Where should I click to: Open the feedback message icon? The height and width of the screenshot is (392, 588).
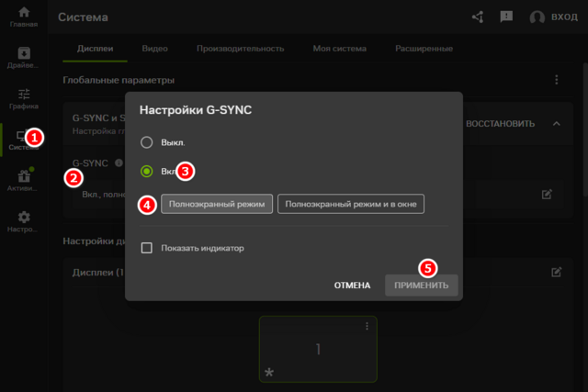click(x=506, y=17)
